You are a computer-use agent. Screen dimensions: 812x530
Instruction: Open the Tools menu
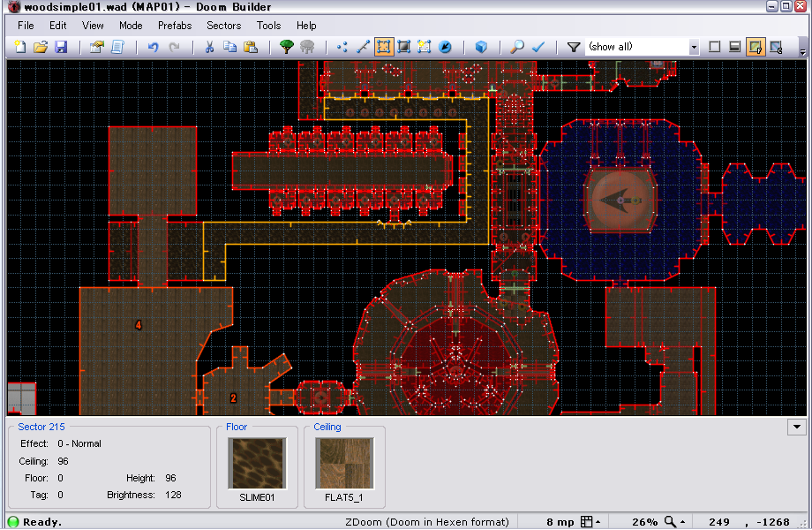269,26
